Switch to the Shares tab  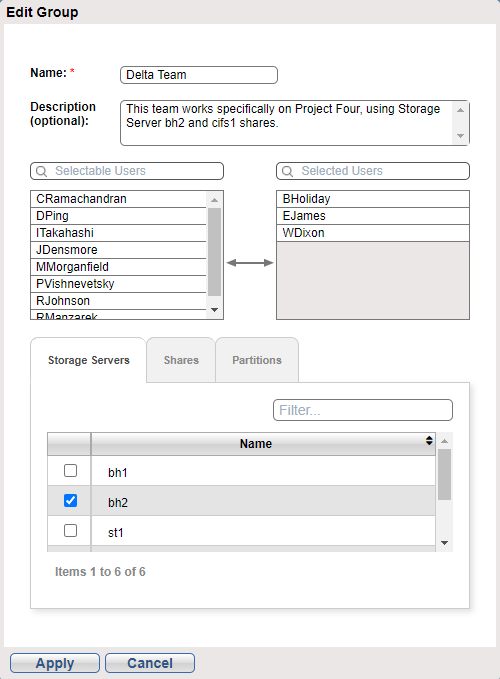(181, 360)
